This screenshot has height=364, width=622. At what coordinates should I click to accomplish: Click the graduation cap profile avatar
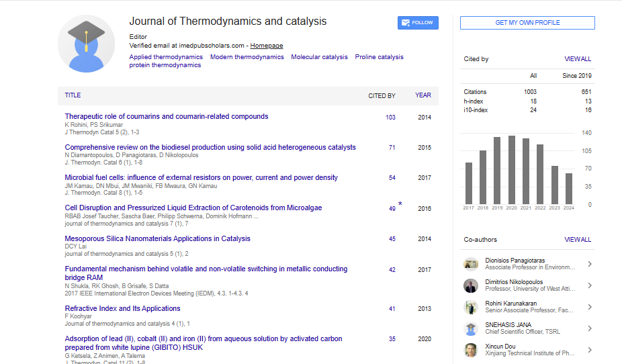tap(86, 44)
